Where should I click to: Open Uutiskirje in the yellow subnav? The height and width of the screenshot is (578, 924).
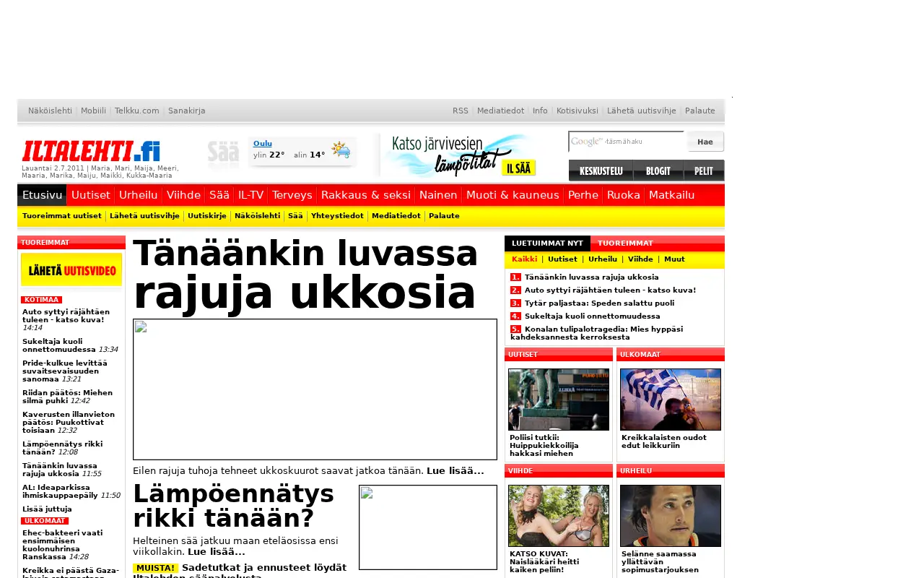click(207, 216)
